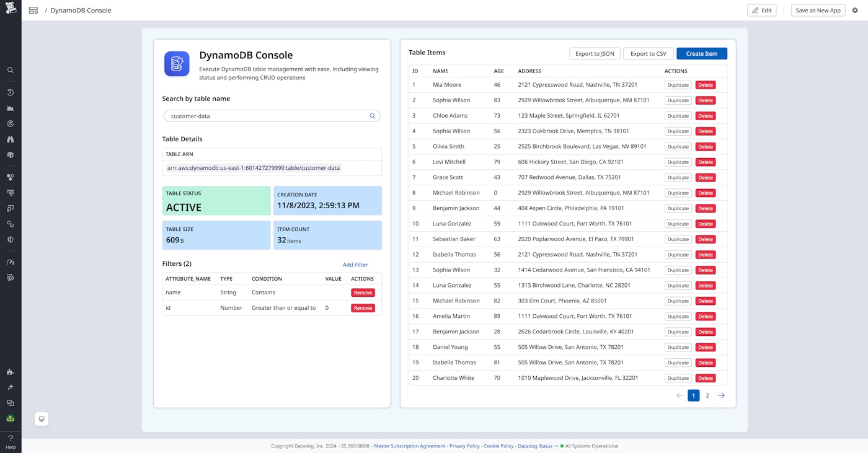Go to page 2 of table items
The width and height of the screenshot is (868, 453).
coord(707,395)
